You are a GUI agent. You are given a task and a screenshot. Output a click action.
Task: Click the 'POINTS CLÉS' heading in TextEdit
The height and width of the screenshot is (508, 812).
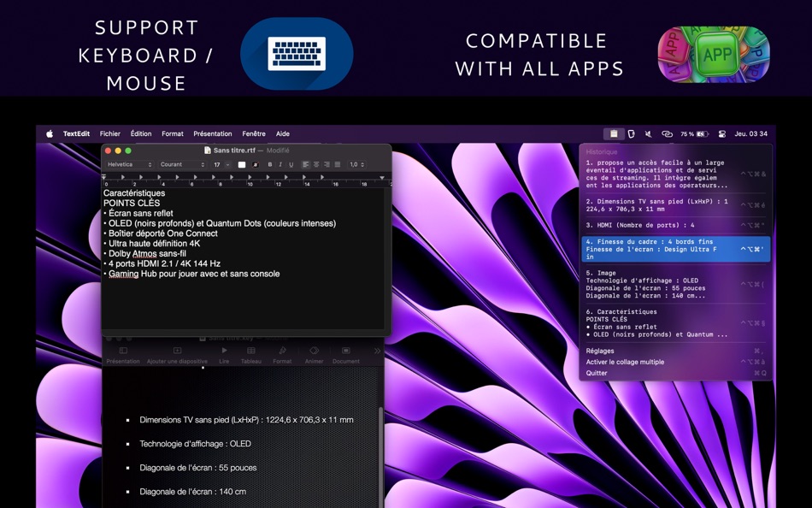(132, 204)
